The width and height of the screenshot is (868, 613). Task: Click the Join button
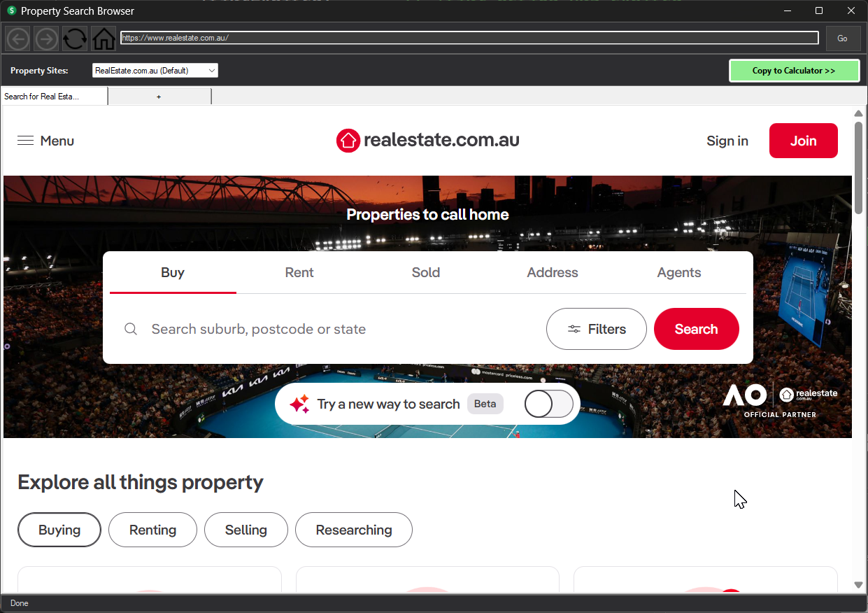point(803,141)
